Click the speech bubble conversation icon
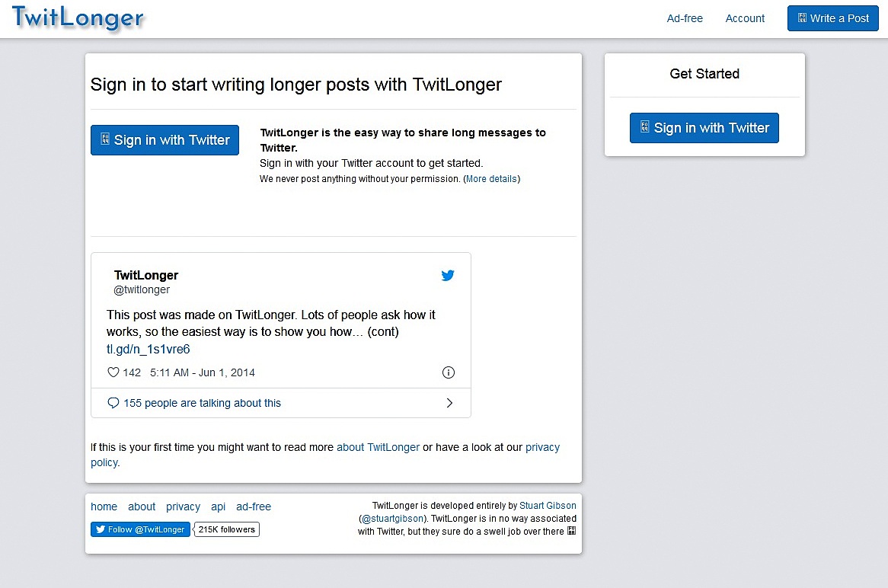Viewport: 888px width, 588px height. 113,403
